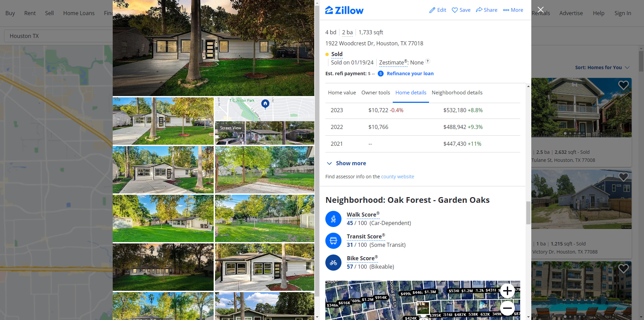The height and width of the screenshot is (320, 644).
Task: Click the $1.3M price marker on map
Action: tap(430, 292)
